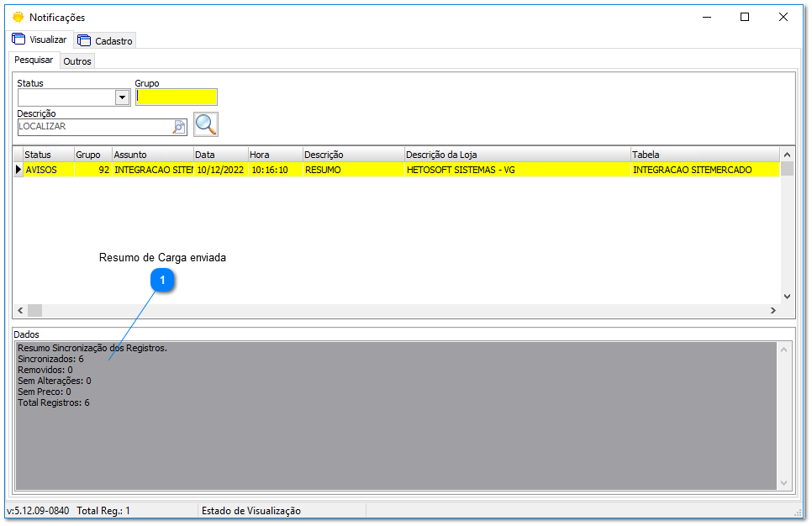Click the Descrição da Loja column header
Screen dimensions: 812x526
[x=516, y=155]
